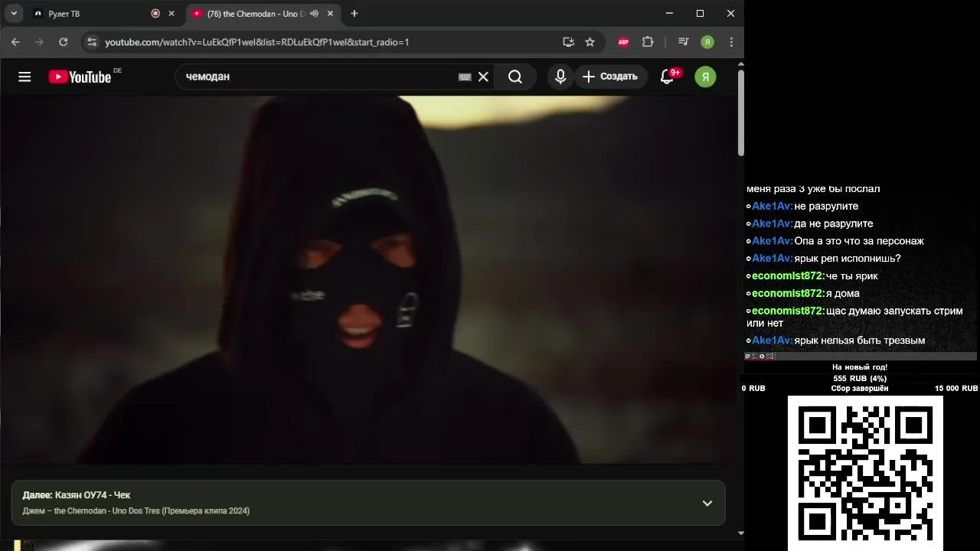980x551 pixels.
Task: Click the recording indicator on Рулет ТВ tab
Action: coord(155,14)
